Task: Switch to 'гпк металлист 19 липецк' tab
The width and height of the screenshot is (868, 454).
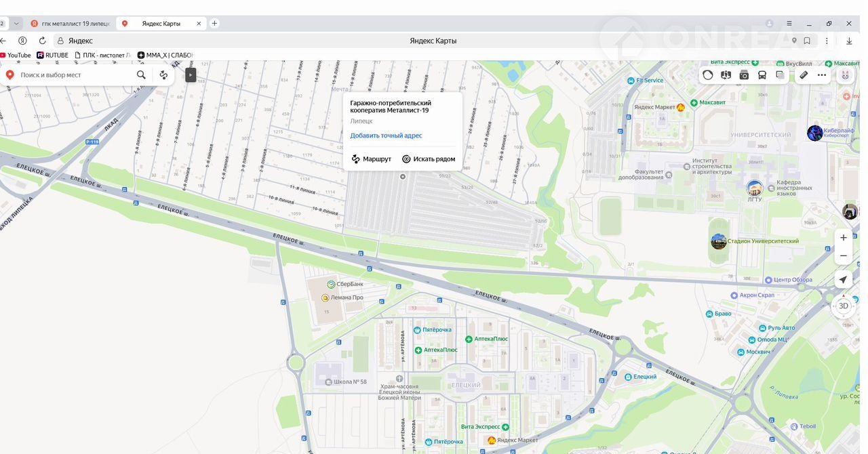Action: 71,24
